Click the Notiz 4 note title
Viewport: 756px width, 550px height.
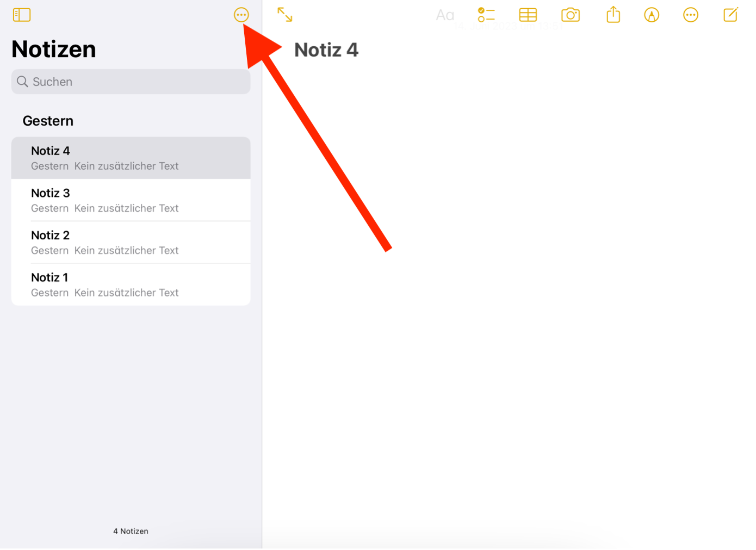pos(326,50)
